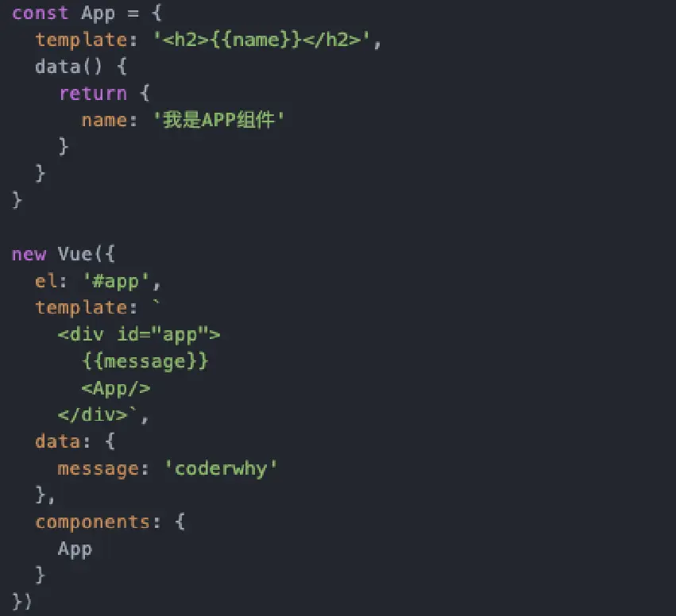Click the div id="app" opening tag
The height and width of the screenshot is (616, 676).
tap(139, 334)
